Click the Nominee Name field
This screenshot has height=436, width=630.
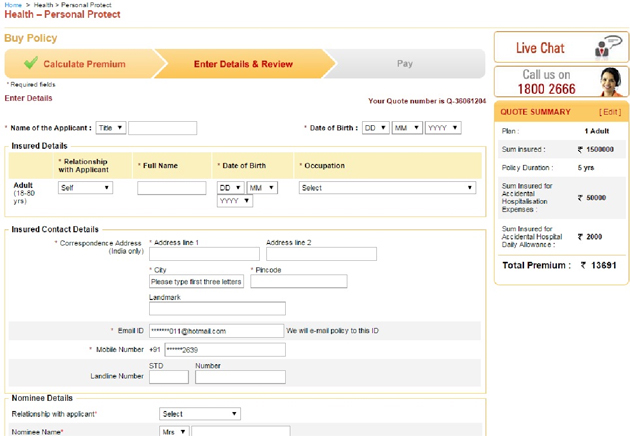[x=241, y=432]
